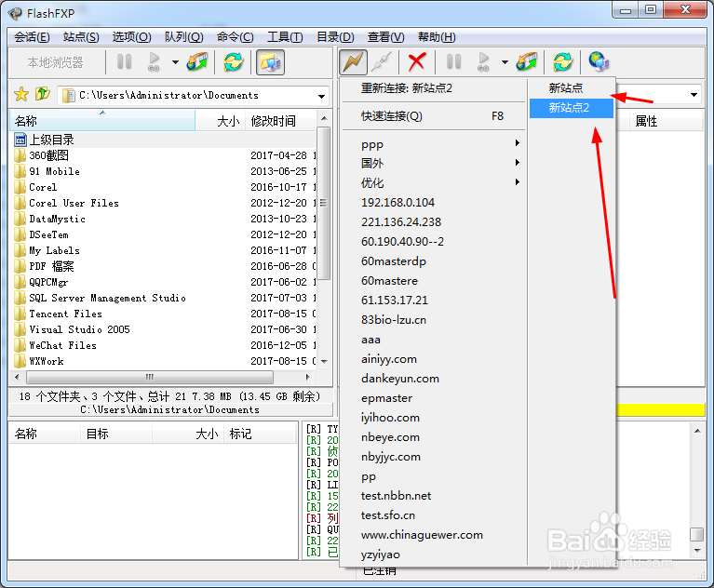714x588 pixels.
Task: Click the pause icon in left toolbar
Action: tap(125, 62)
